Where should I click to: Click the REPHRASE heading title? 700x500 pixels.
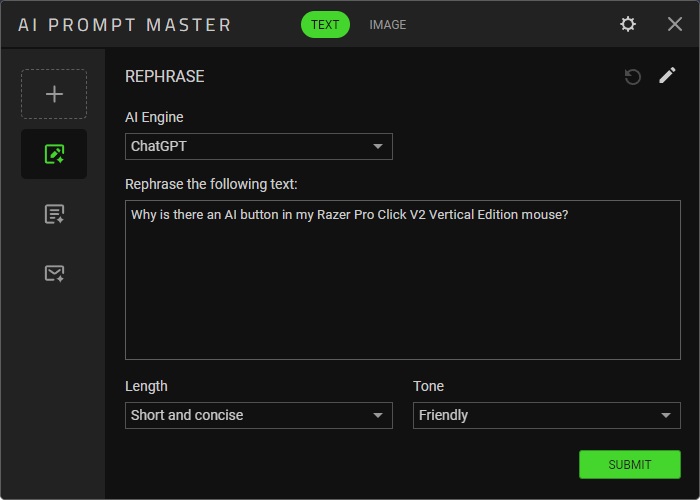pos(164,77)
